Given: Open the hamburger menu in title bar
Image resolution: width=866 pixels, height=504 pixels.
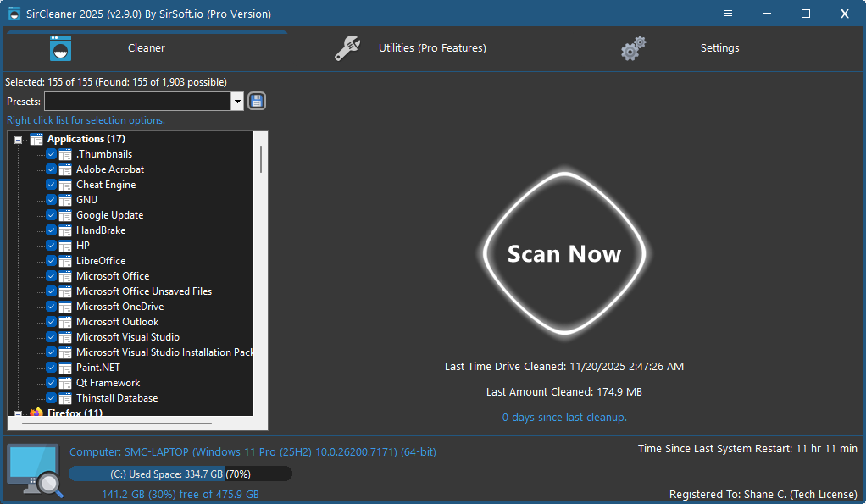Looking at the screenshot, I should [728, 14].
